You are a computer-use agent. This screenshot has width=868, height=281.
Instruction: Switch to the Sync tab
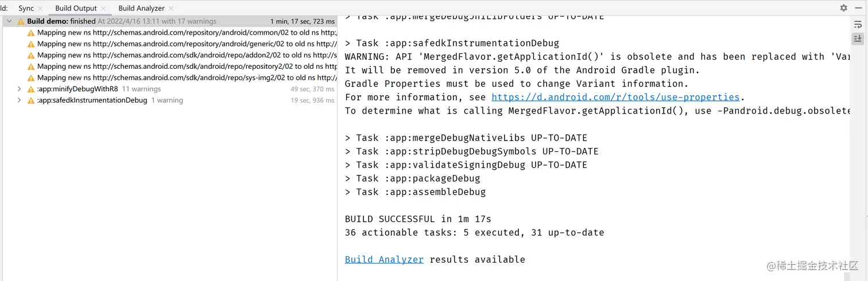coord(26,9)
